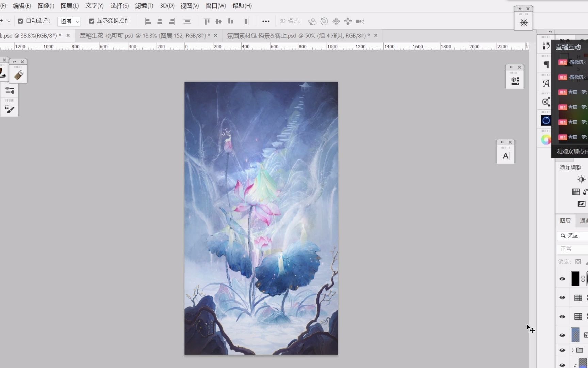Hide the black mask layer via eye

coord(562,279)
